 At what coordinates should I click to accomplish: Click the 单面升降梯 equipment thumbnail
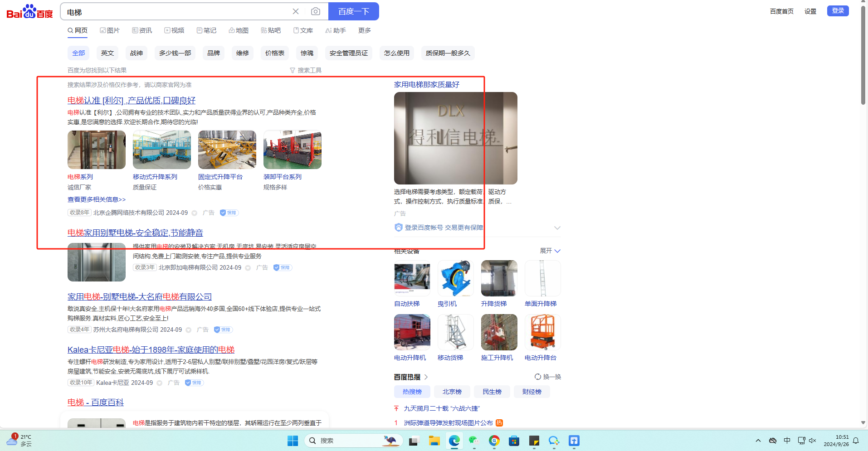(x=543, y=278)
